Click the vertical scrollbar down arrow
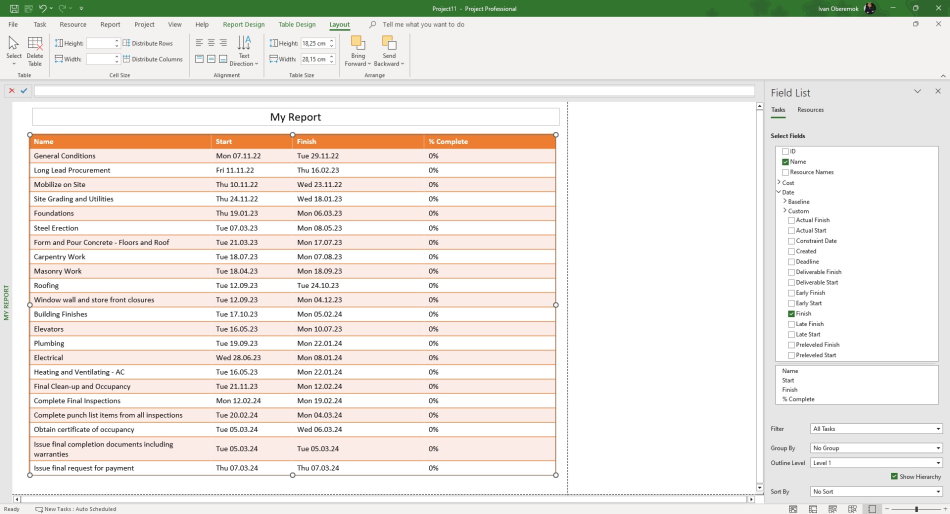 pyautogui.click(x=760, y=487)
